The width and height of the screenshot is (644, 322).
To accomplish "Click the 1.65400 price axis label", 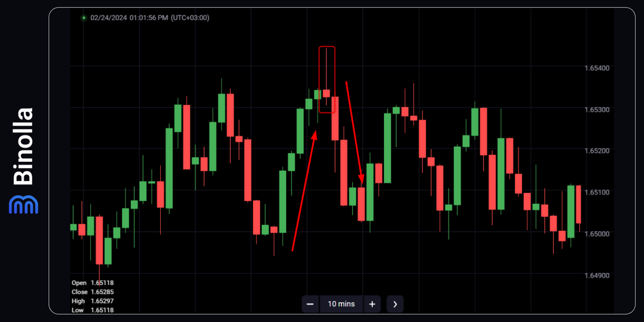I will (x=597, y=68).
